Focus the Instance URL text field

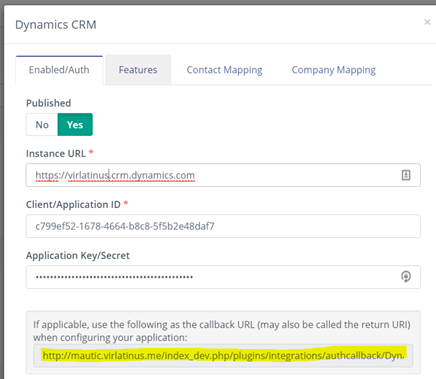(223, 175)
